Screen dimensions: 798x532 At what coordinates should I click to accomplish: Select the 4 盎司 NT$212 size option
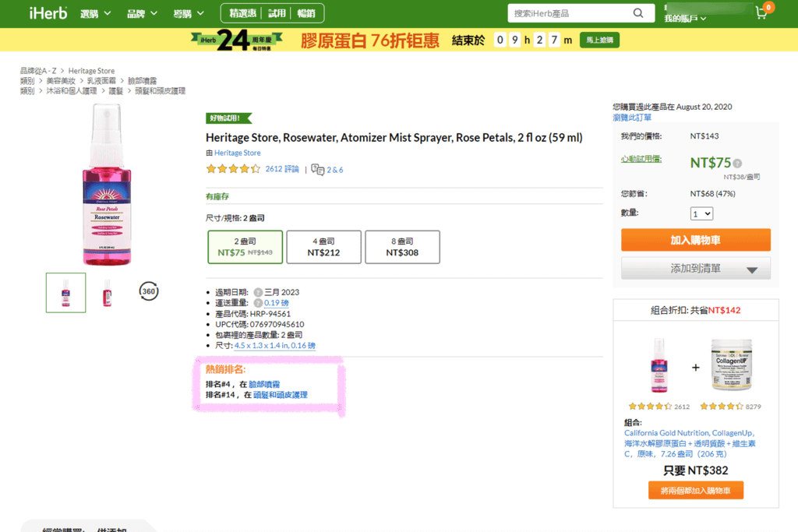point(323,247)
